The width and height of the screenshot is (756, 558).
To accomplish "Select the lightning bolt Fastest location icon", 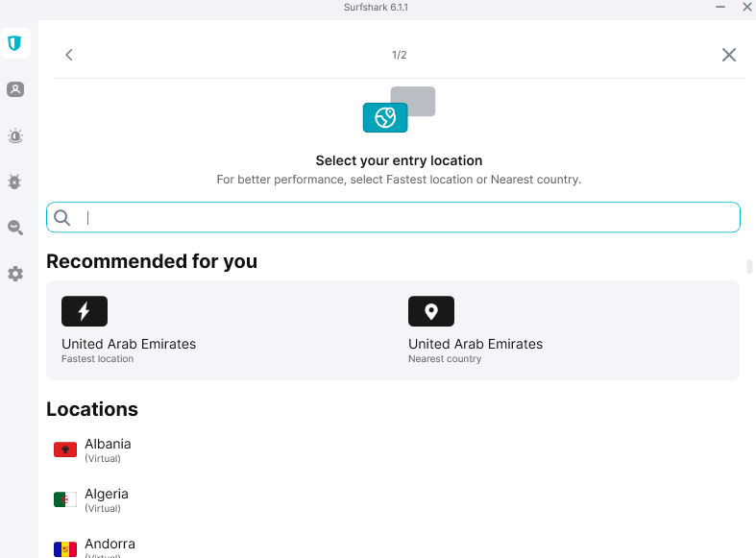I will point(85,311).
